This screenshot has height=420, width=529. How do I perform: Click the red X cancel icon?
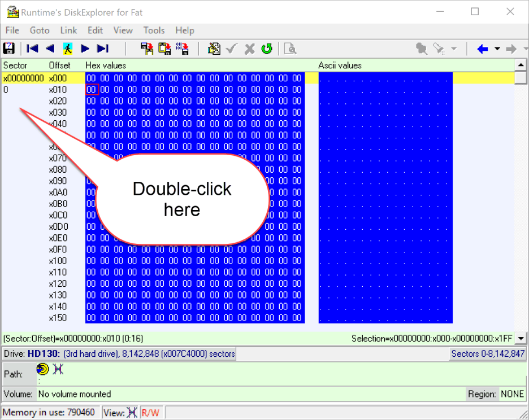pos(249,49)
